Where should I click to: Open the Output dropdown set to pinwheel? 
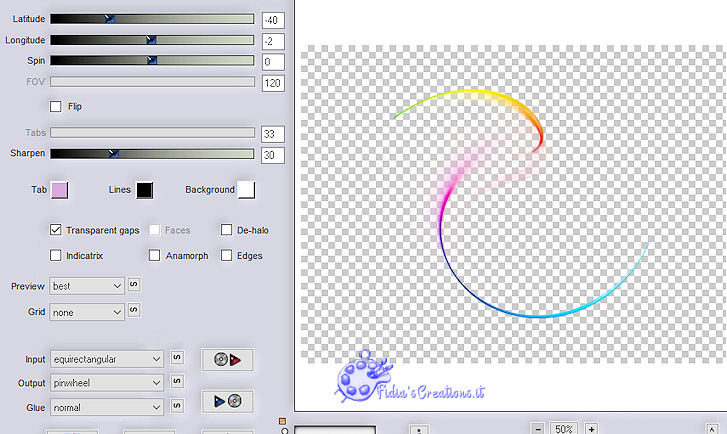coord(106,382)
